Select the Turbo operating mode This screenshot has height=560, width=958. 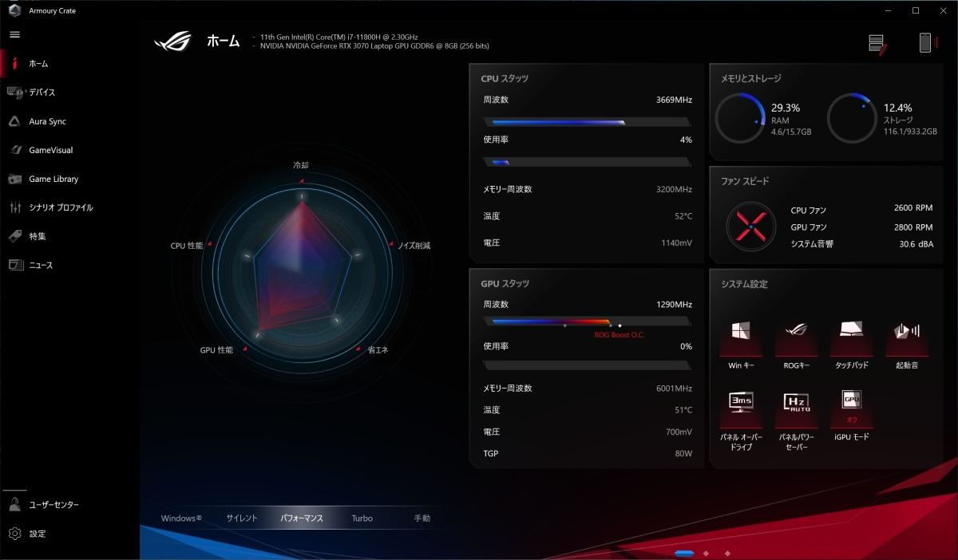[362, 518]
